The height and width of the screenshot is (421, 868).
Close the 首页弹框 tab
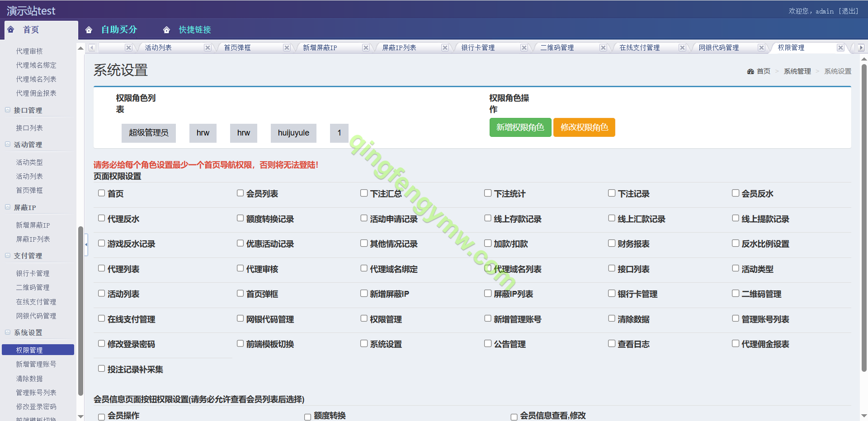pyautogui.click(x=287, y=47)
